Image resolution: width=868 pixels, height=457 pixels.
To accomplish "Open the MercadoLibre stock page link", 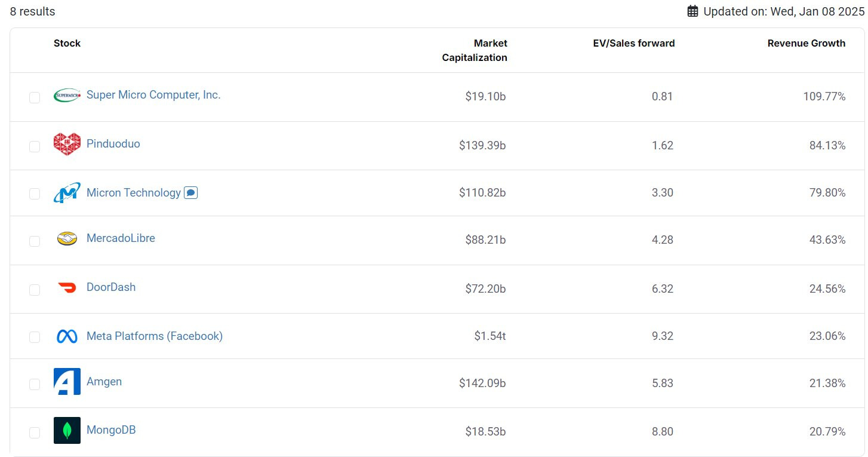I will (121, 238).
